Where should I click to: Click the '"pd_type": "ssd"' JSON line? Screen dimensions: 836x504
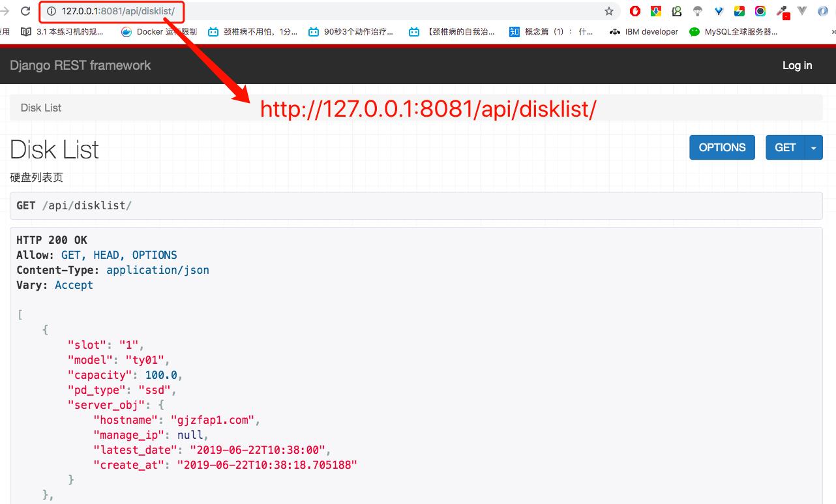click(x=122, y=390)
